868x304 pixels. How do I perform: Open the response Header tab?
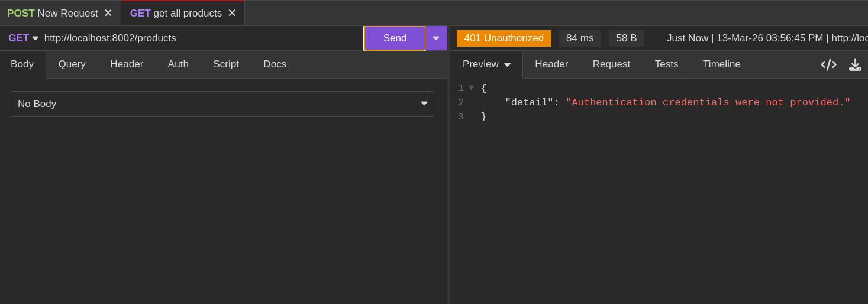[x=551, y=64]
